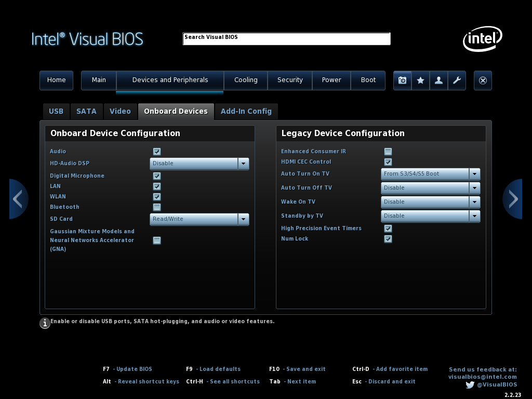Click the circled X exit icon
Viewport: 532px width, 399px height.
point(483,81)
